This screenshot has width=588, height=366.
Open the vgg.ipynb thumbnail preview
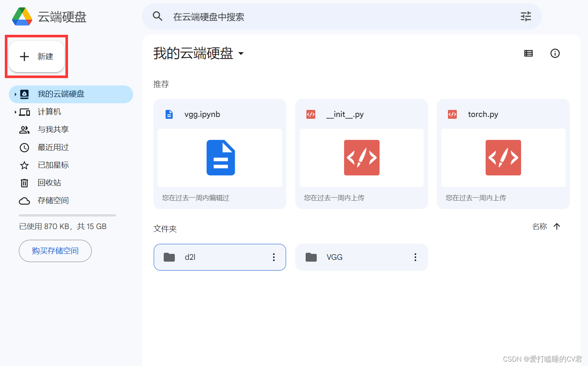pos(220,158)
